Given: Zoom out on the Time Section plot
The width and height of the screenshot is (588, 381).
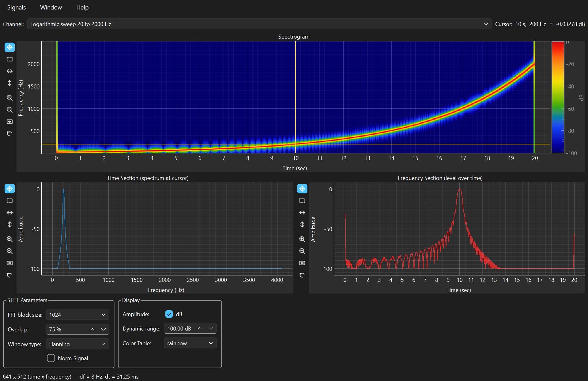Looking at the screenshot, I should pos(9,251).
